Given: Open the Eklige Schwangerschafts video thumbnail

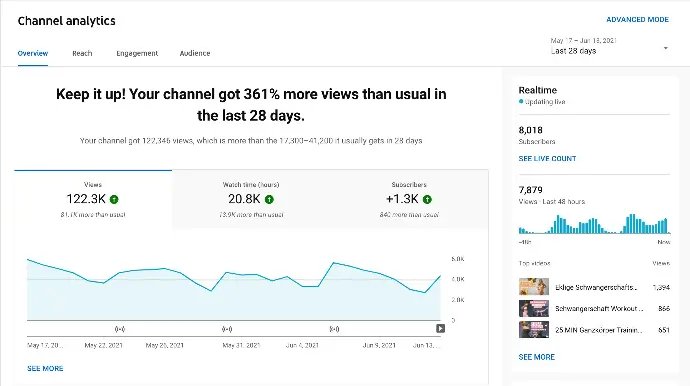Looking at the screenshot, I should click(534, 287).
